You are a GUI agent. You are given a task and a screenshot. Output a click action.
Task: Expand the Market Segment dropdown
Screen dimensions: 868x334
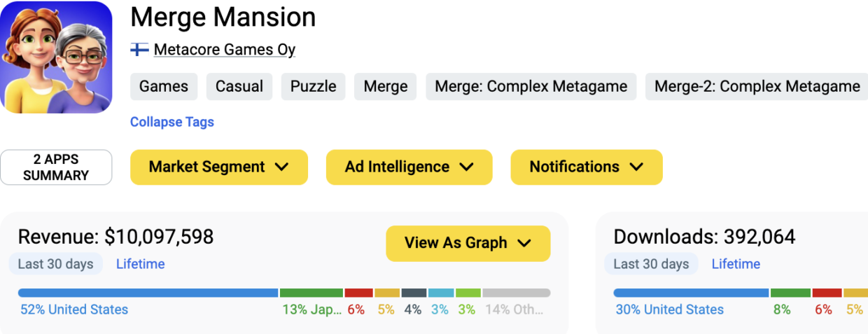click(219, 167)
